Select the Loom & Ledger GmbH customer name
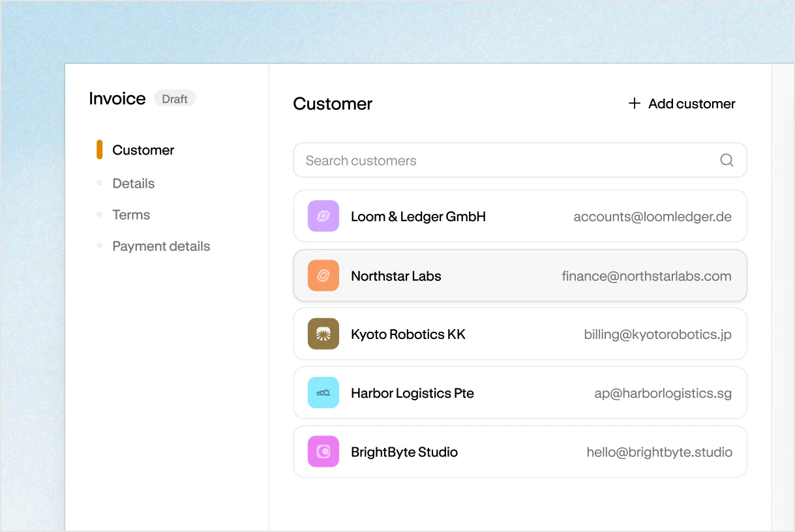Viewport: 795px width, 532px height. tap(418, 216)
